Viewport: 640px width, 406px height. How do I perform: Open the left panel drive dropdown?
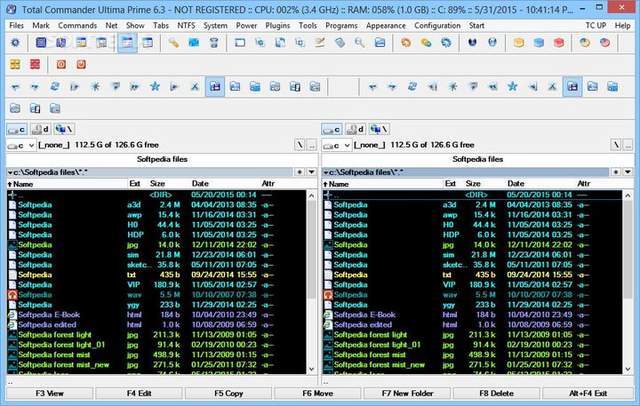click(x=21, y=145)
